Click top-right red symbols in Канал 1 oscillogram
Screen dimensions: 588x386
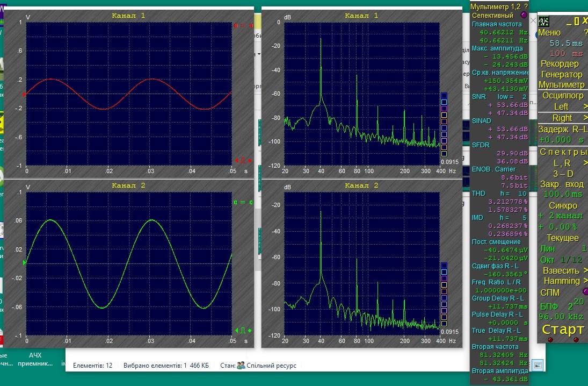coord(244,25)
